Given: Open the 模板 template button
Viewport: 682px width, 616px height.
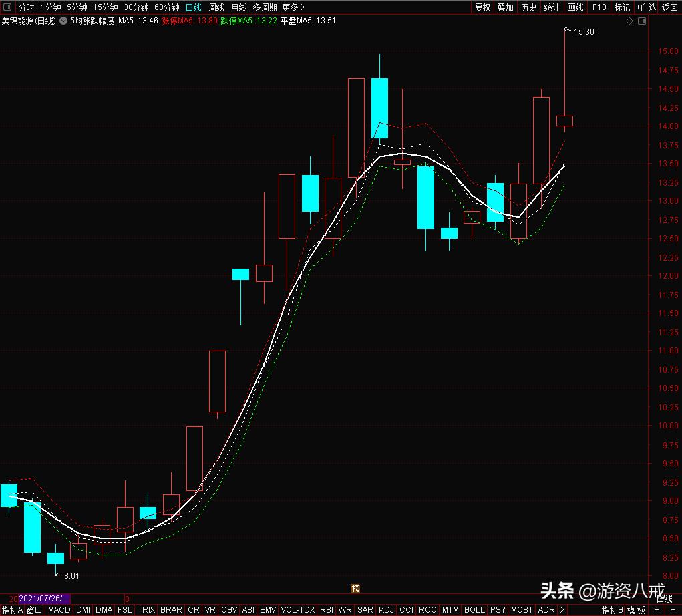Looking at the screenshot, I should 636,610.
